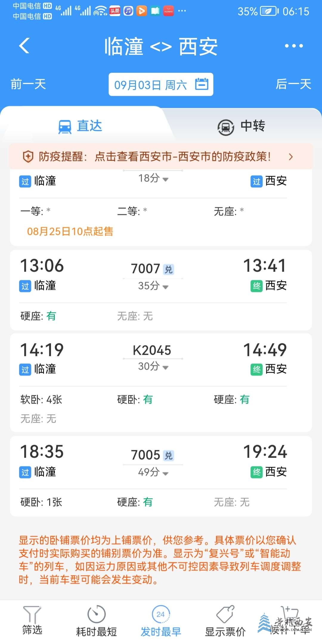Expand the 35分 stops for train 7007
Viewport: 322px width, 644px height.
click(x=153, y=286)
